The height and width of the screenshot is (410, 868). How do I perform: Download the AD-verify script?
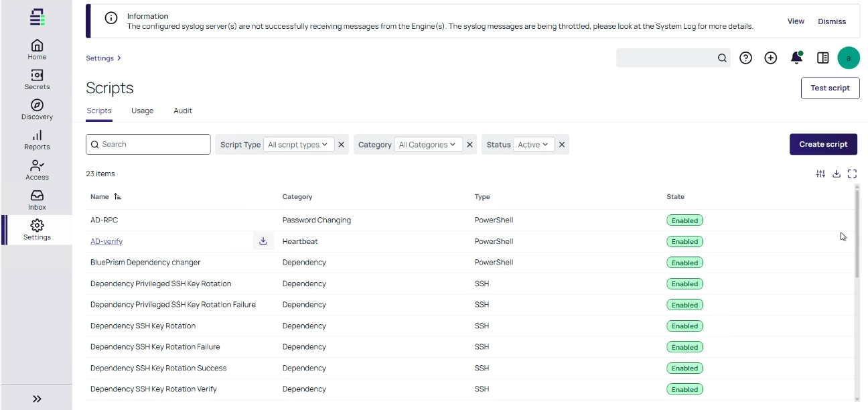pyautogui.click(x=263, y=241)
